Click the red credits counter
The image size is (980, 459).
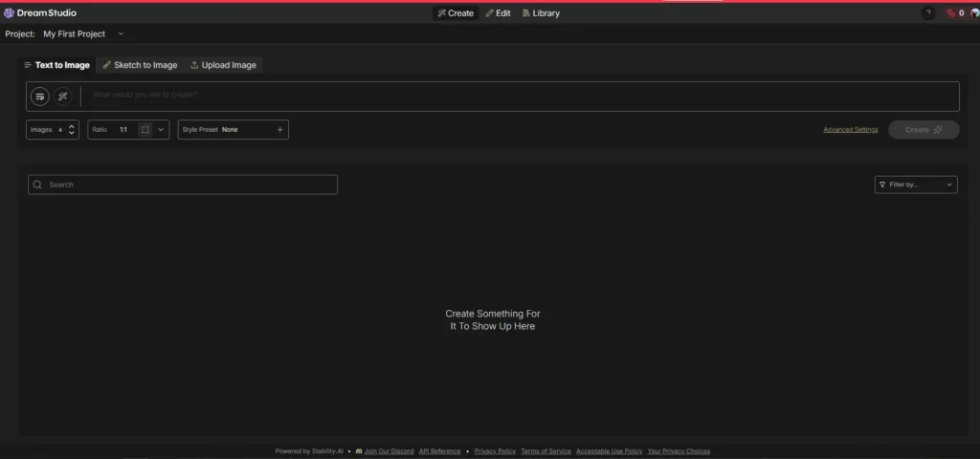click(x=955, y=13)
